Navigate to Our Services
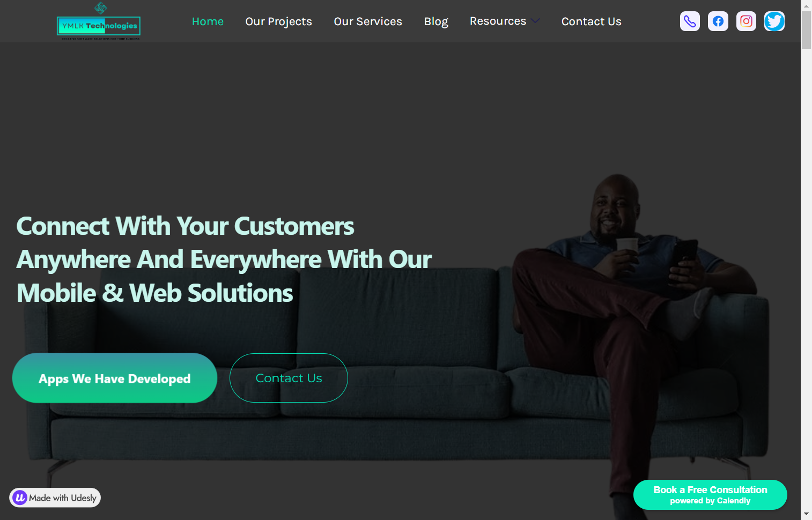Screen dimensions: 812x520 tap(368, 21)
